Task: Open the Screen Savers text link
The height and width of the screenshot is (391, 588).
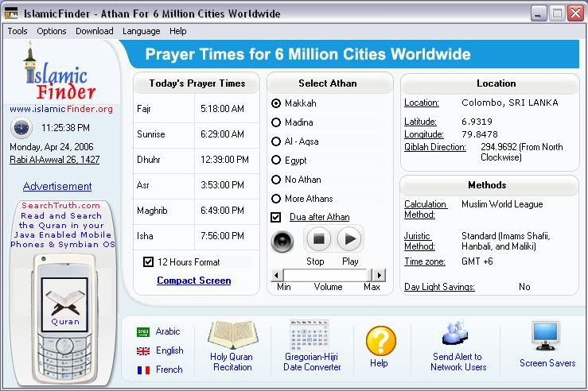Action: pos(547,363)
